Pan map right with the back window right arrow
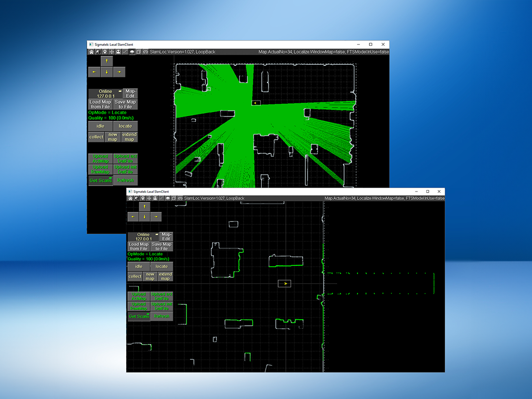The width and height of the screenshot is (532, 399). point(119,72)
